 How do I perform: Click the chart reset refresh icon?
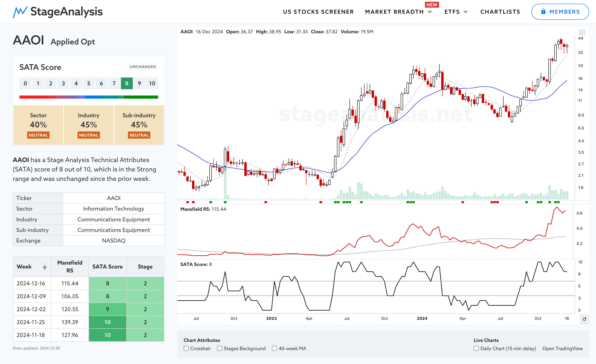pos(584,319)
